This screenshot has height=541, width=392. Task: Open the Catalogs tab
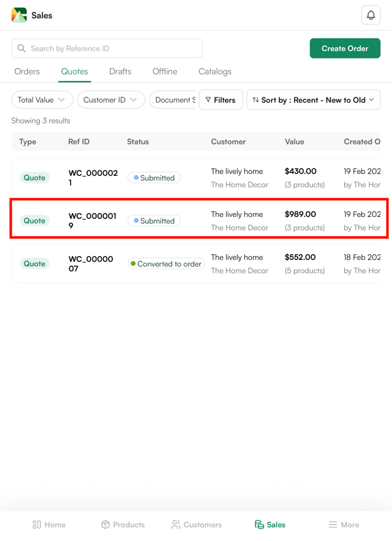tap(215, 71)
